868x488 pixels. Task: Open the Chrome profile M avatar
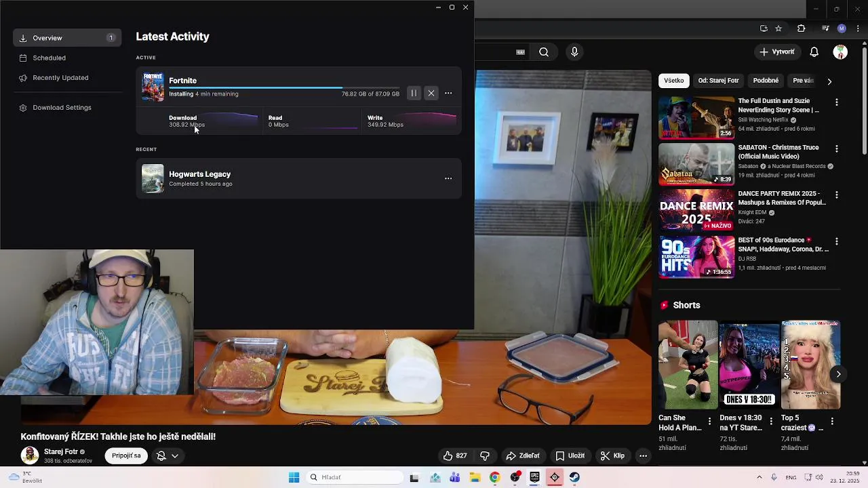842,28
